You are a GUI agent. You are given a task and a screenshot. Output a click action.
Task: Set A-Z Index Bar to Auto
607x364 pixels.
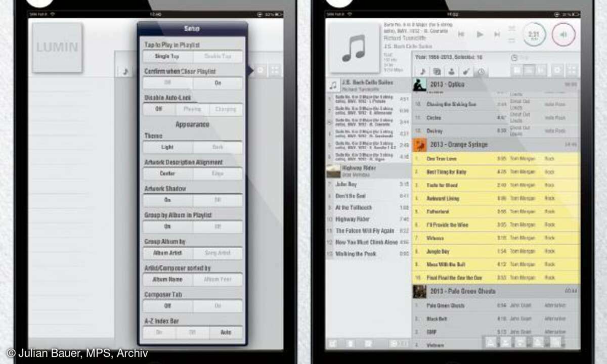point(226,333)
